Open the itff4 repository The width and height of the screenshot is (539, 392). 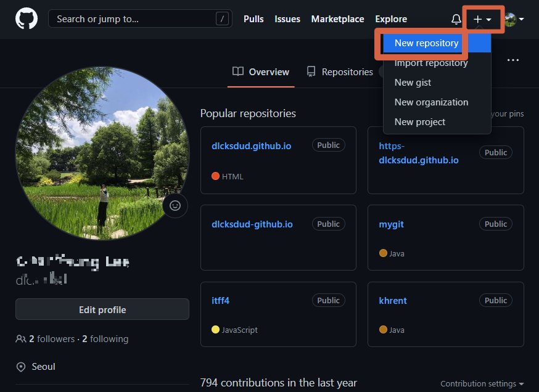pyautogui.click(x=220, y=301)
